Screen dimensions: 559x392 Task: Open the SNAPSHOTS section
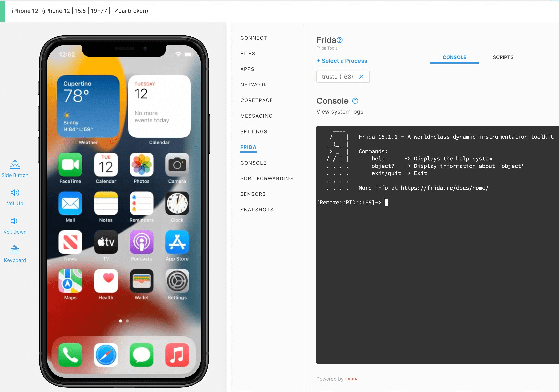tap(257, 210)
